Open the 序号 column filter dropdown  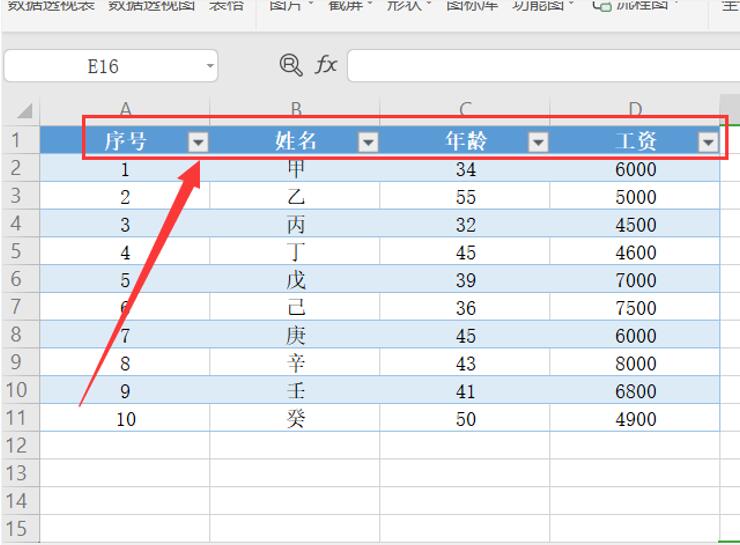pos(198,142)
